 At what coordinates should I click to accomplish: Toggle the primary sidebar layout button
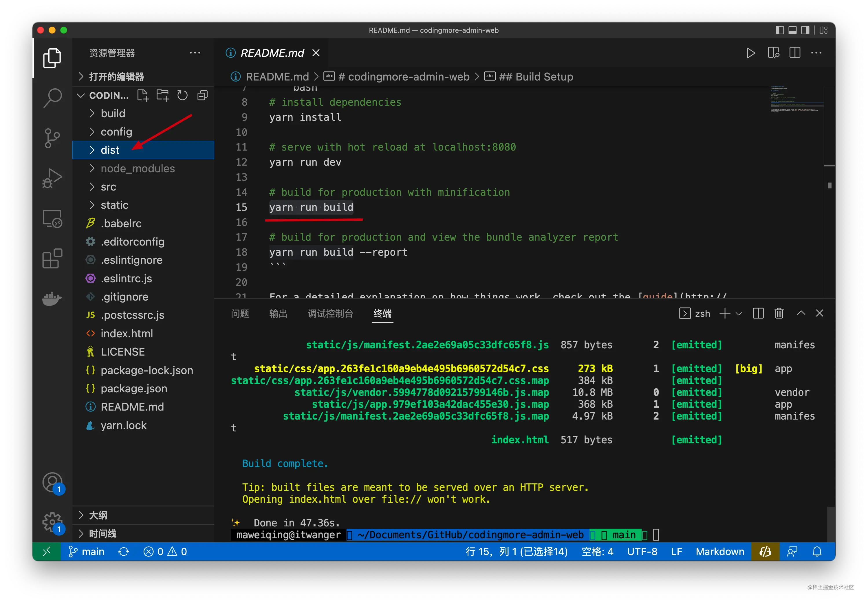coord(779,30)
